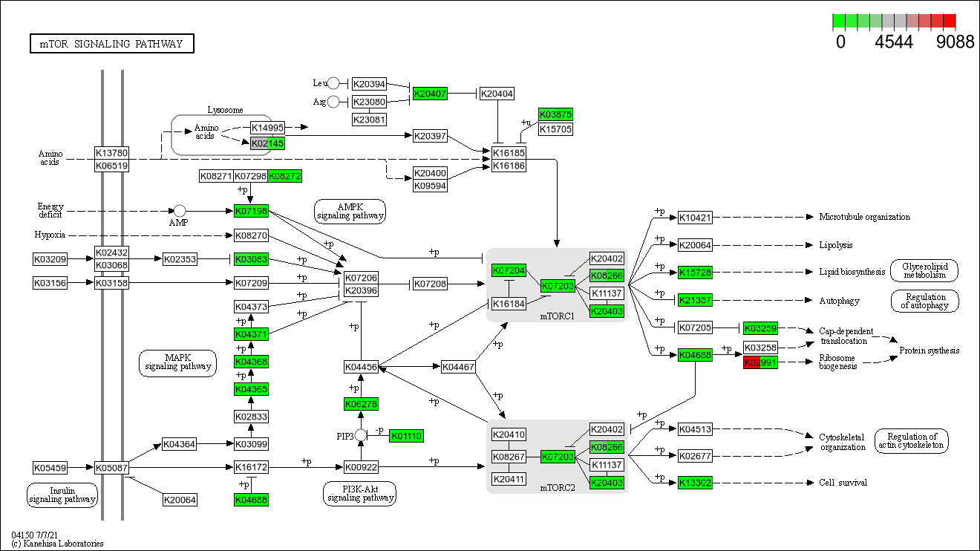Image resolution: width=980 pixels, height=551 pixels.
Task: Go to PI3K-Akt signaling pathway
Action: coord(360,493)
